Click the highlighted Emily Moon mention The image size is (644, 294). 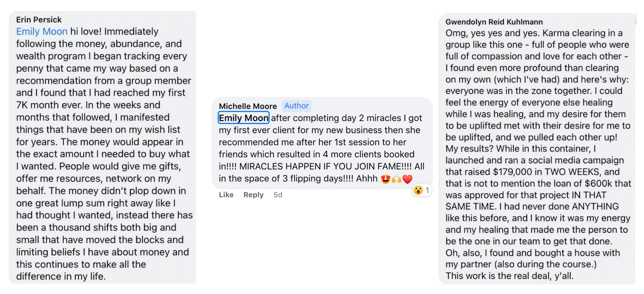pos(243,118)
